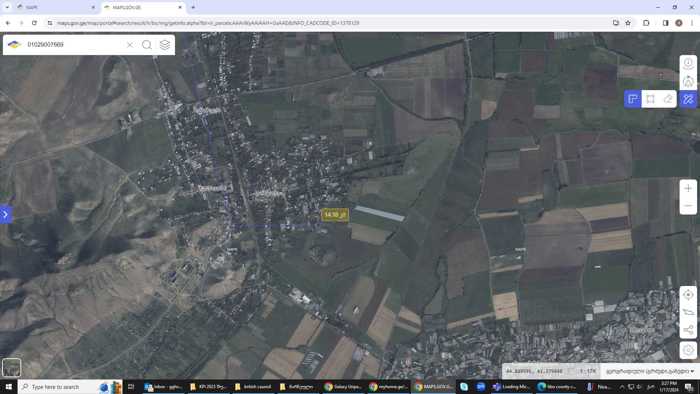Screen dimensions: 700x394
Task: Toggle the blue measurement tools button
Action: pos(688,99)
